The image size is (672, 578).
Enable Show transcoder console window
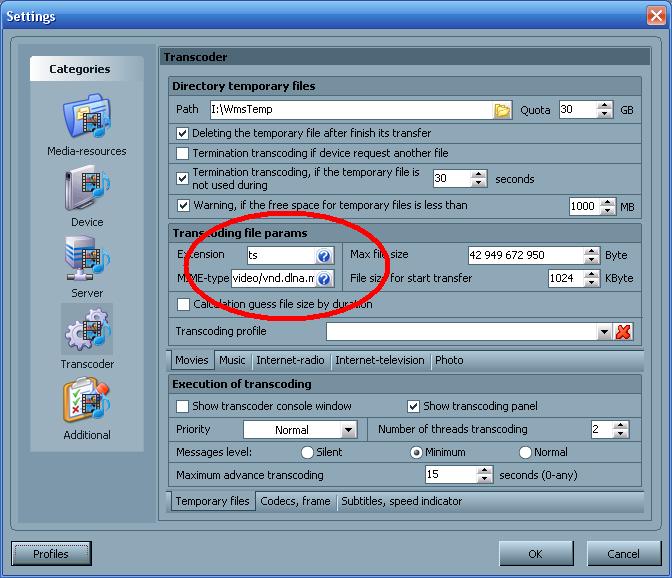coord(183,406)
